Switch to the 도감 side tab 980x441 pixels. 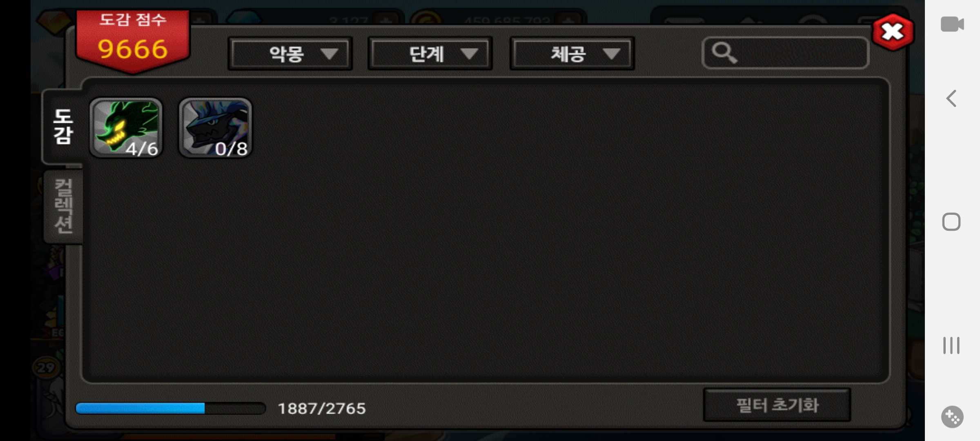(x=63, y=127)
